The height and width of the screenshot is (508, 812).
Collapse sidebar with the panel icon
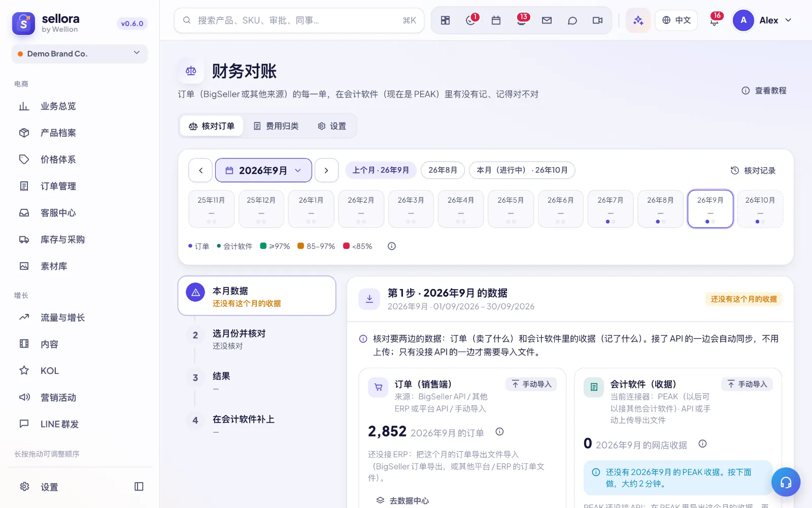139,487
